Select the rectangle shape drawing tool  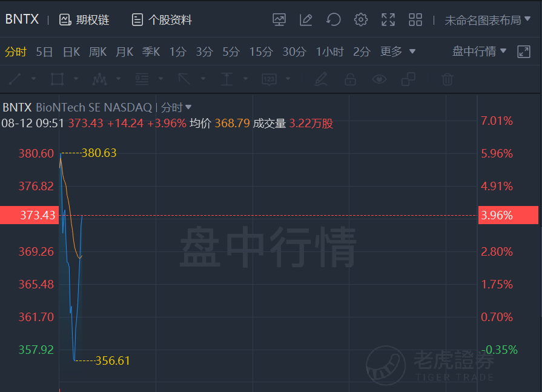(57, 79)
